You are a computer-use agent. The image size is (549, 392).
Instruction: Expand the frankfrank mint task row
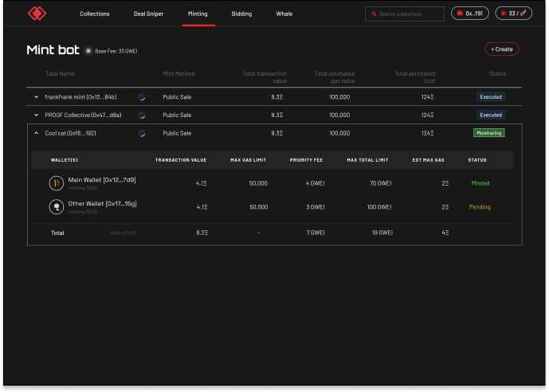36,96
